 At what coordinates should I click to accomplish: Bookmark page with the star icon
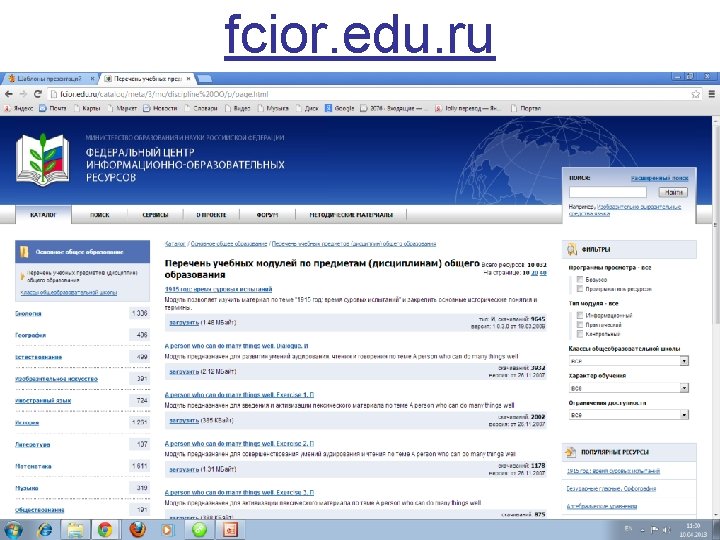click(x=695, y=94)
